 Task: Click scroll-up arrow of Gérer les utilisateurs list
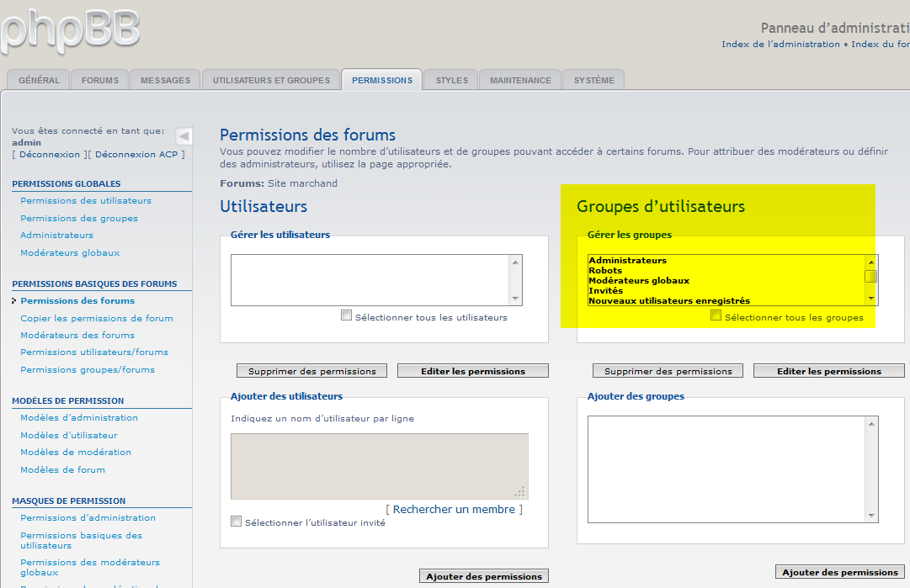pos(515,262)
